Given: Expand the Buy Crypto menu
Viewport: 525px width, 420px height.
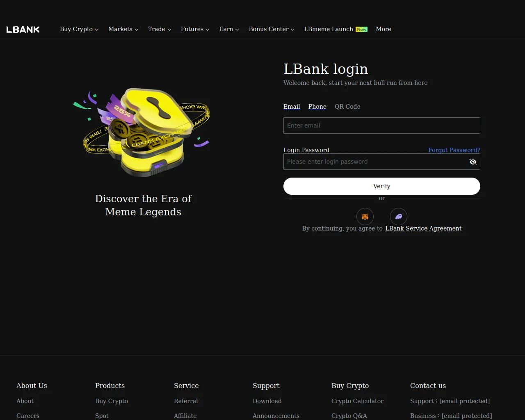Looking at the screenshot, I should point(79,29).
